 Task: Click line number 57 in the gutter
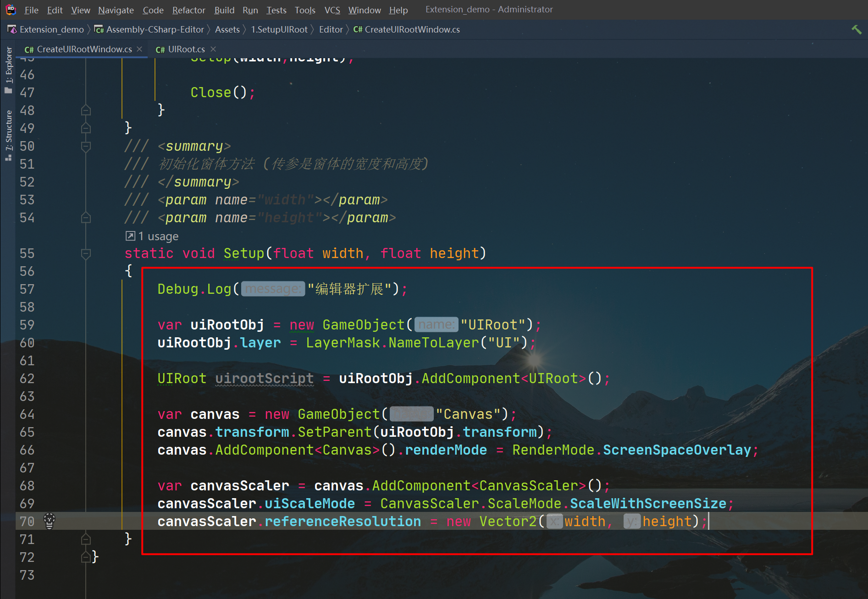click(27, 289)
